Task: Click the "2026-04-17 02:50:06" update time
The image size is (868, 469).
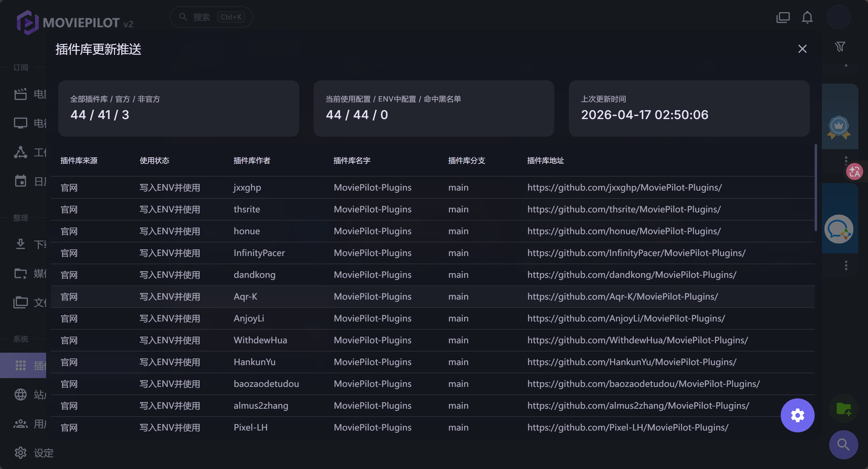Action: pyautogui.click(x=645, y=115)
